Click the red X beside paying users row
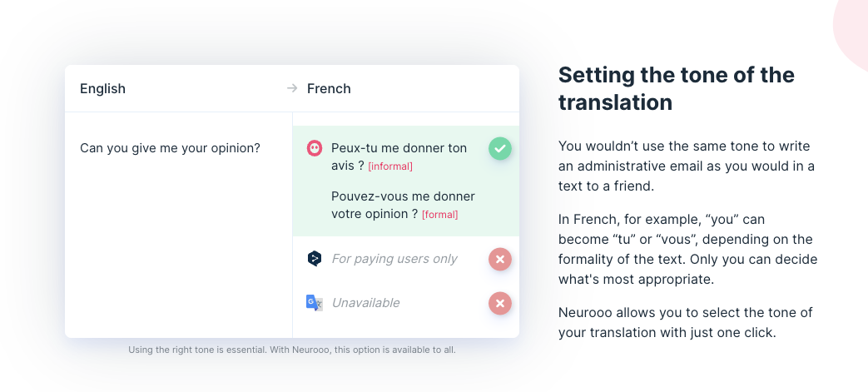 click(x=499, y=259)
